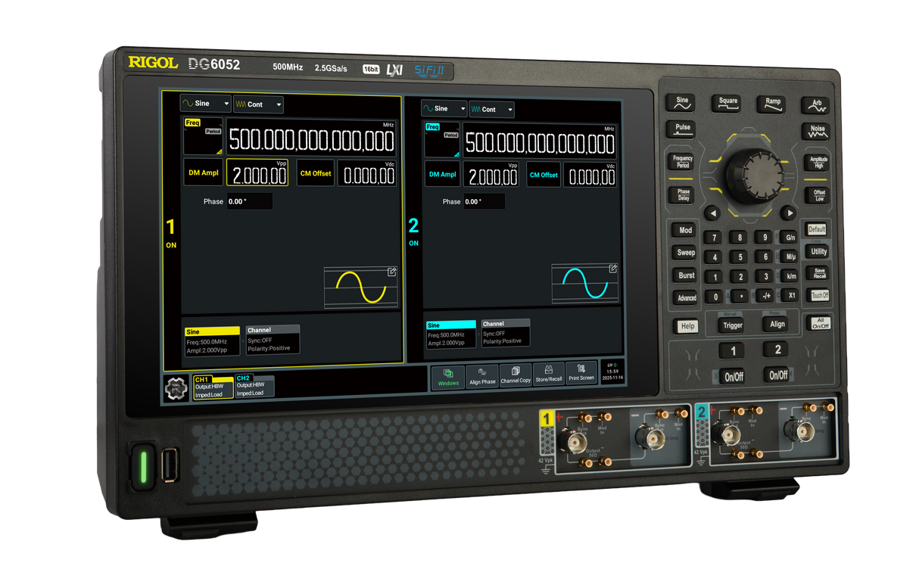This screenshot has width=919, height=588.
Task: Select the Ramp waveform hardware key
Action: tap(772, 104)
